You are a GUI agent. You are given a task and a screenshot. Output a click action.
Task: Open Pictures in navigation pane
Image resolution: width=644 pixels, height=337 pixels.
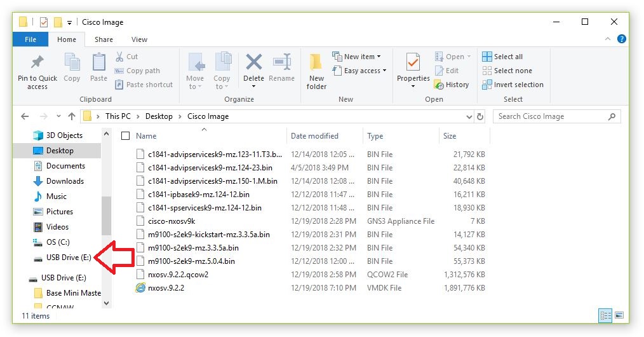coord(53,211)
